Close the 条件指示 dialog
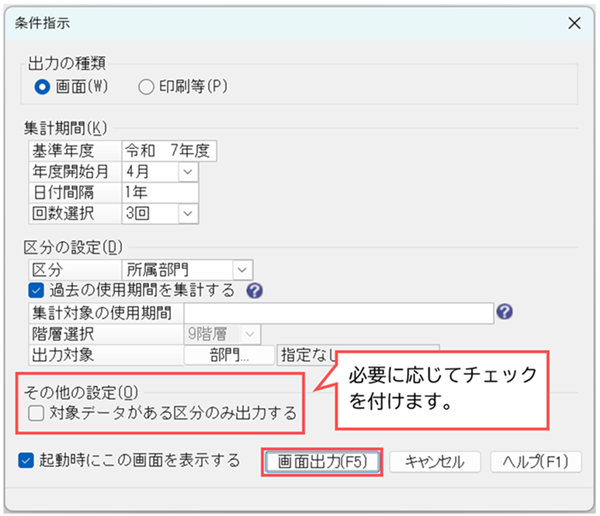This screenshot has width=600, height=516. (x=574, y=23)
